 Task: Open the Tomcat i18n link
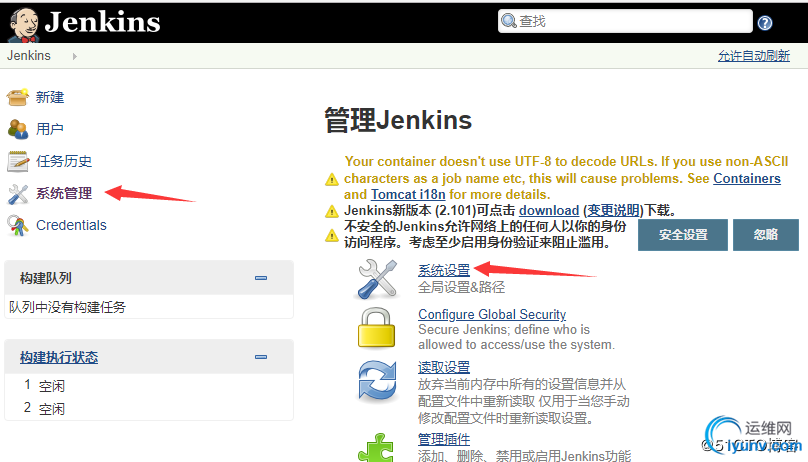coord(408,194)
